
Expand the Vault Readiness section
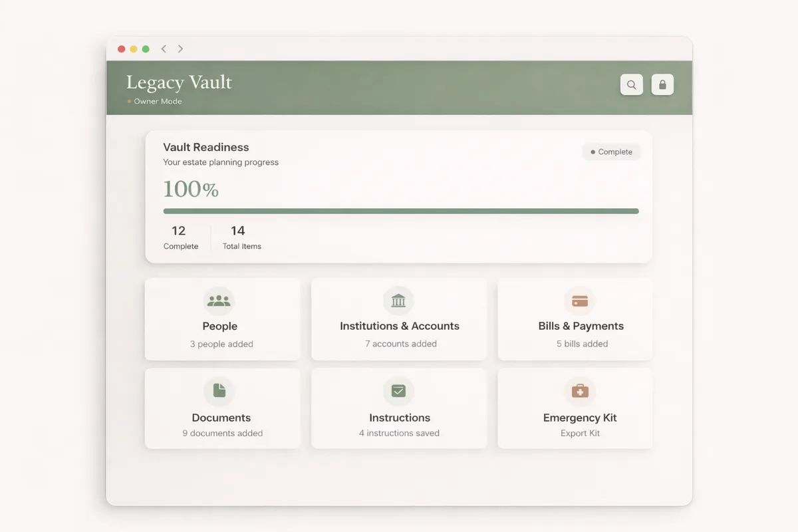coord(205,147)
